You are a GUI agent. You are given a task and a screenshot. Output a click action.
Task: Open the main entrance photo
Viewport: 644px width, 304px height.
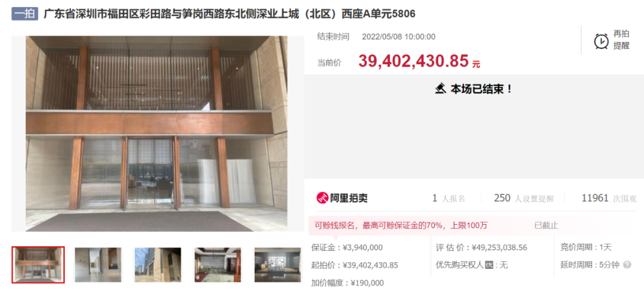point(156,134)
